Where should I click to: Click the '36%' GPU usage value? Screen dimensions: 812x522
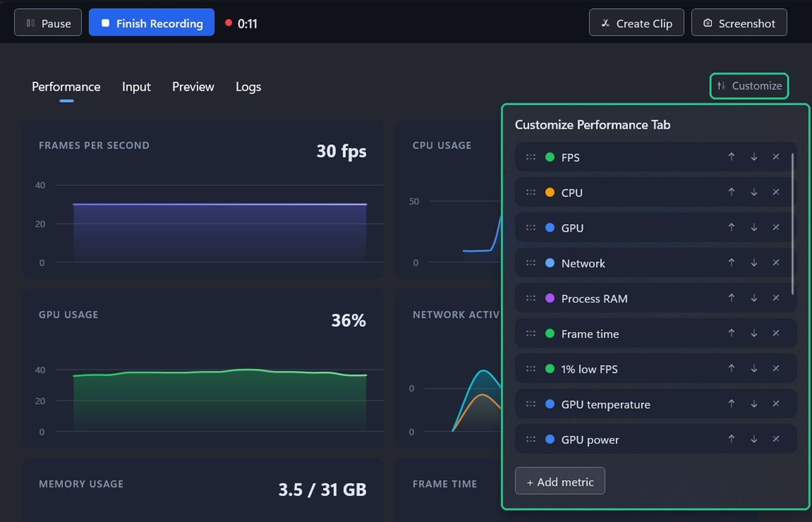(348, 320)
